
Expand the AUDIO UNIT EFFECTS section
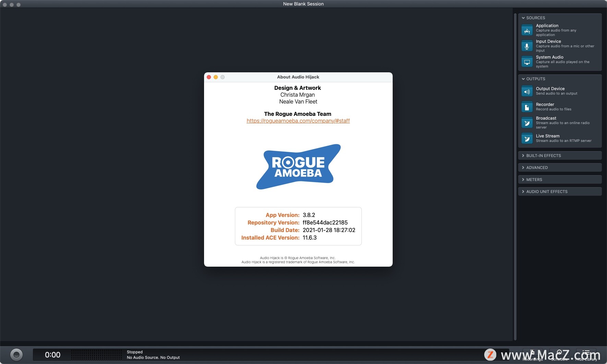560,192
